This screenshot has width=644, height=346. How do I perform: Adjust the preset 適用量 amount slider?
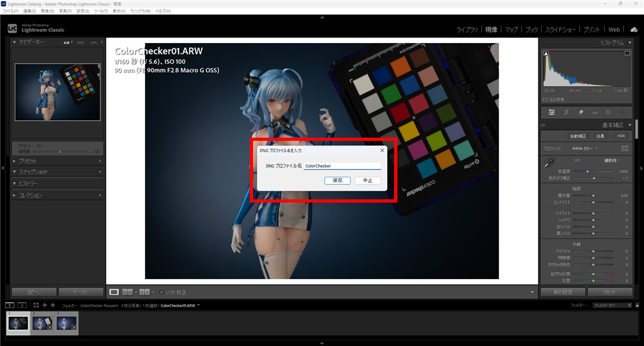(x=61, y=152)
